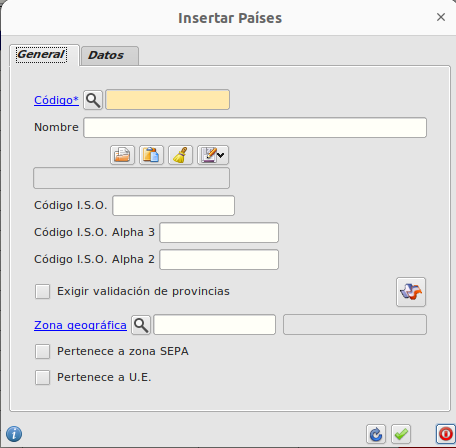Select the General tab

click(x=44, y=55)
